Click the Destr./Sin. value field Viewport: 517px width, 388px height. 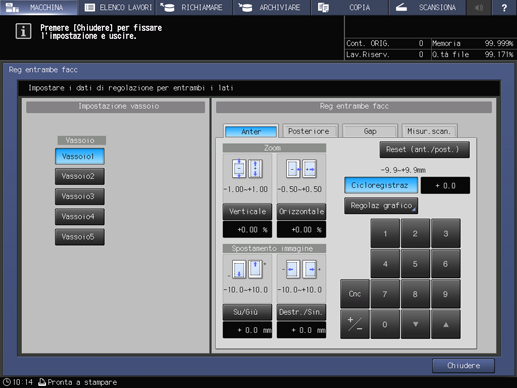point(301,330)
